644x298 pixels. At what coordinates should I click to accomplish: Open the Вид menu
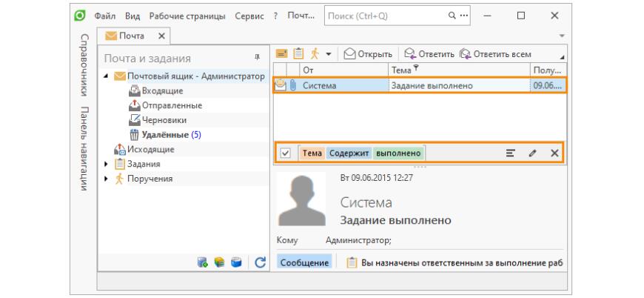click(133, 16)
